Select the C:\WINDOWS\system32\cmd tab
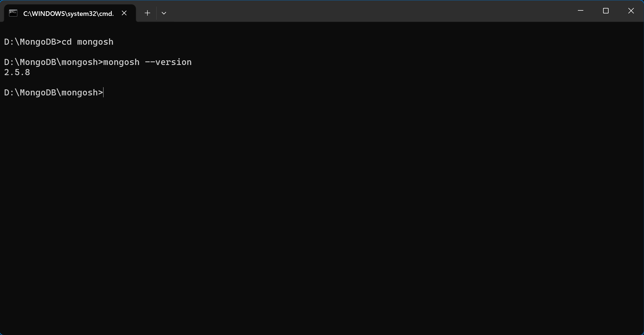 tap(68, 13)
